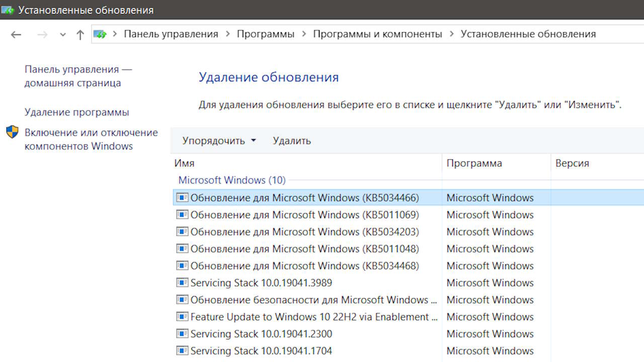
Task: Open the Упорядочить dropdown menu
Action: coord(219,141)
